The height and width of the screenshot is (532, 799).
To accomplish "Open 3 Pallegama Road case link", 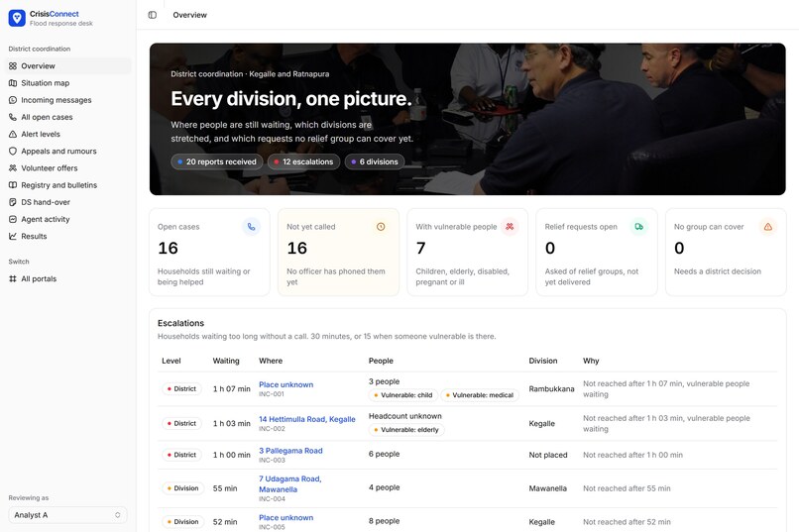I will (x=290, y=451).
